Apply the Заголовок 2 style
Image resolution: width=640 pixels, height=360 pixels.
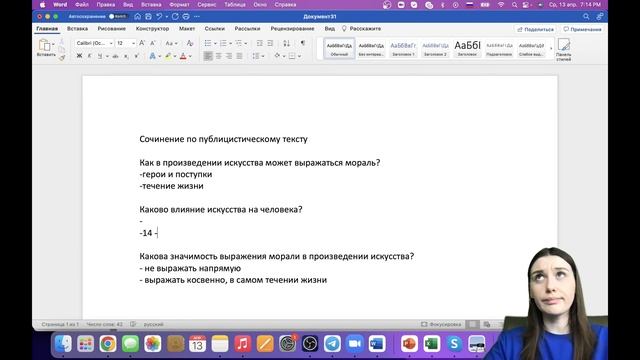435,49
